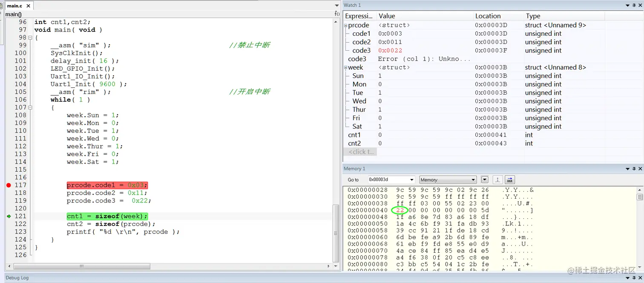Open the Go to address combo box dropdown
This screenshot has width=644, height=283.
click(411, 180)
